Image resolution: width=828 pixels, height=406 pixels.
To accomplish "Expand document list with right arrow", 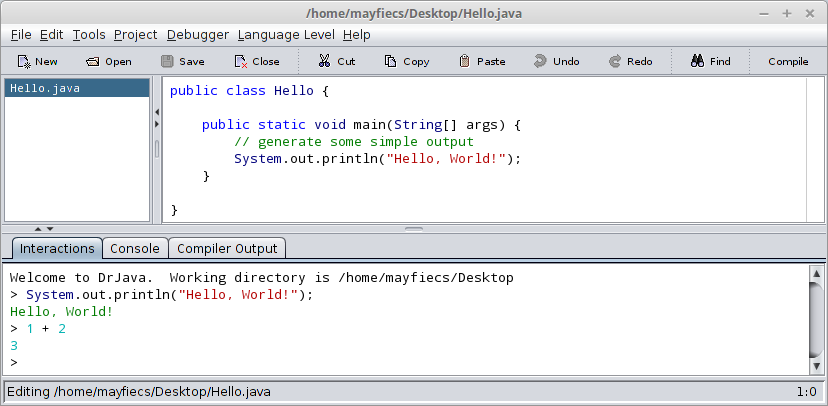I will pos(156,124).
